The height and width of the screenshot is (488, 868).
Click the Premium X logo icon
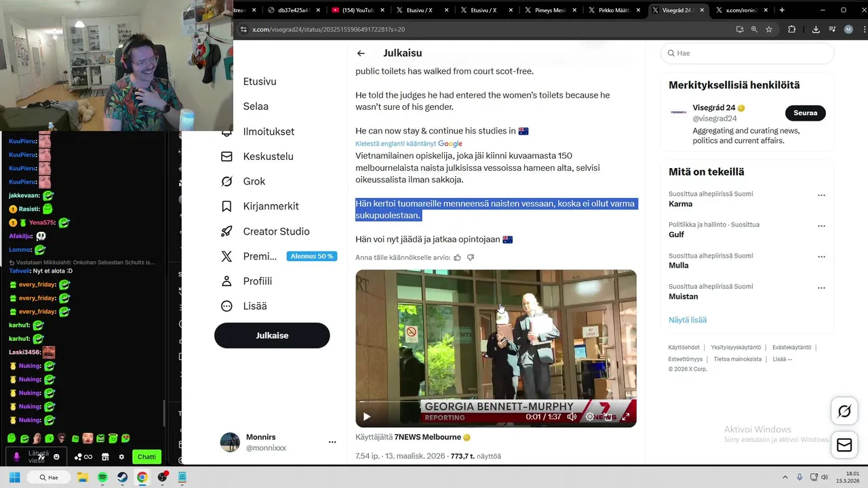[x=227, y=256]
